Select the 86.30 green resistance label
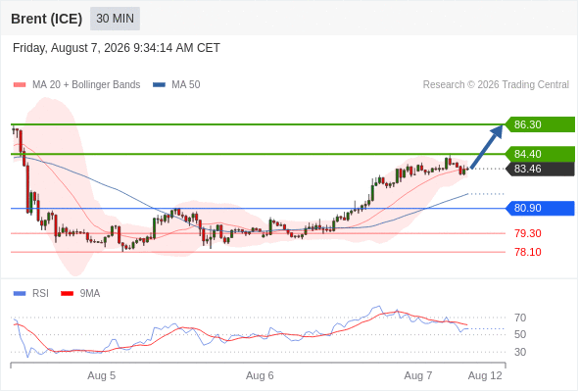Viewport: 578px width, 392px height. (540, 124)
